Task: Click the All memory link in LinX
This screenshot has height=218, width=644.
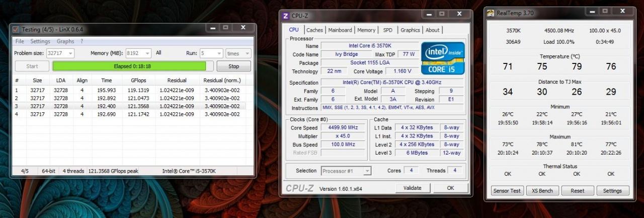Action: [158, 53]
